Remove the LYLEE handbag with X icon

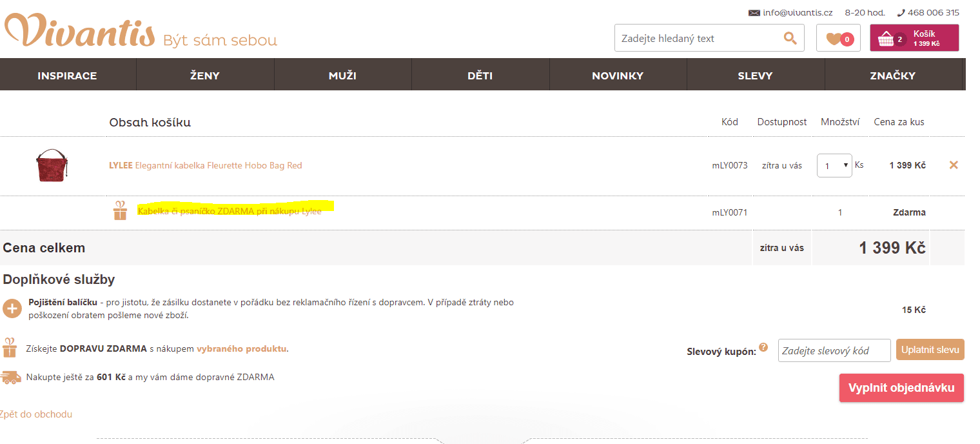click(x=954, y=165)
